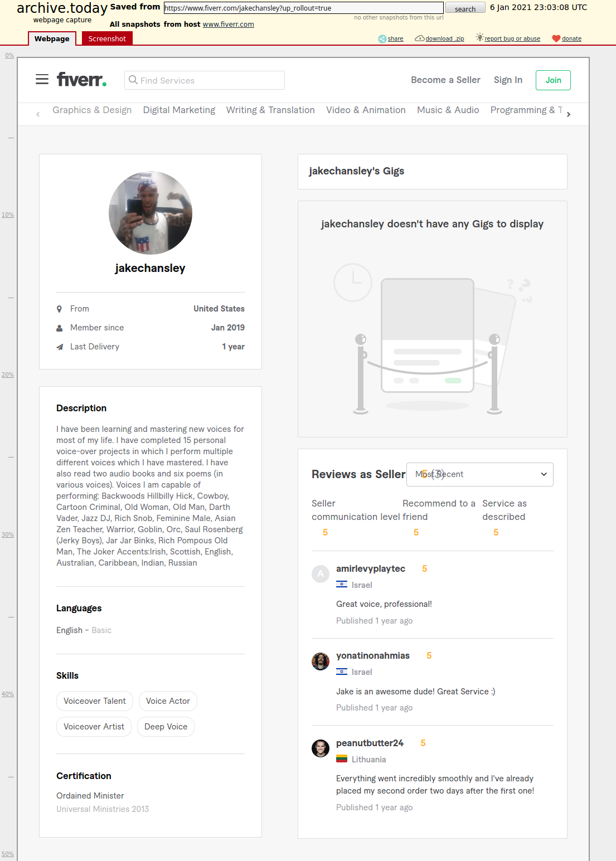Switch to the Webpage tab
This screenshot has width=616, height=861.
52,38
